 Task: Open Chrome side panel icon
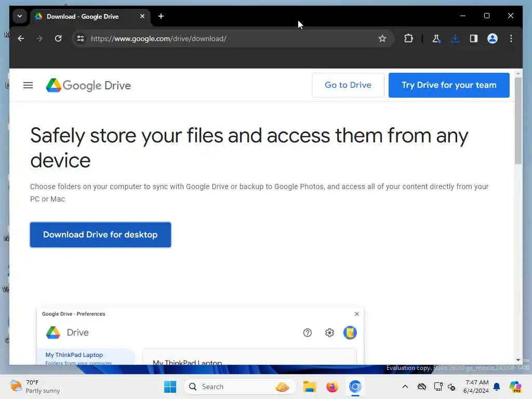coord(474,38)
